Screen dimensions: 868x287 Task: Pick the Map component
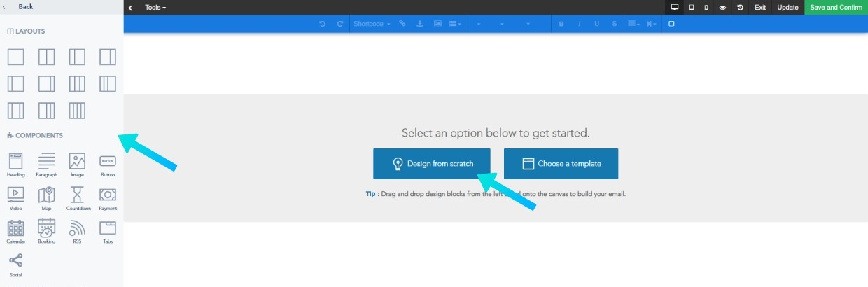tap(47, 195)
